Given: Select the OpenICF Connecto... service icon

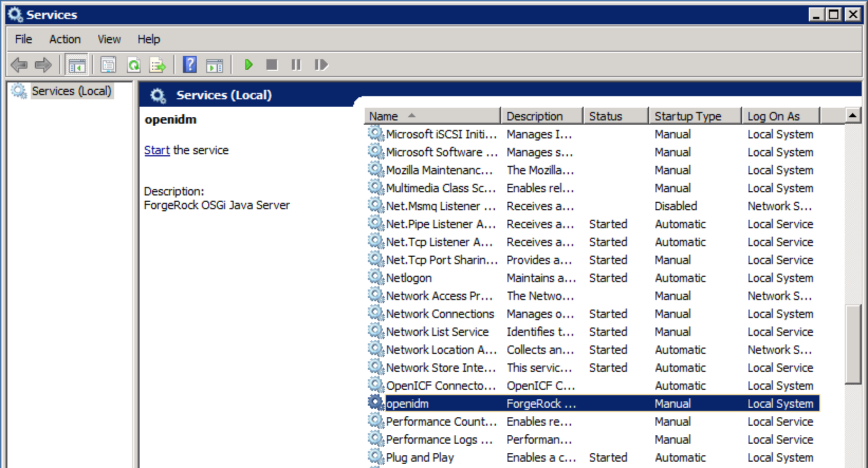Looking at the screenshot, I should 376,385.
